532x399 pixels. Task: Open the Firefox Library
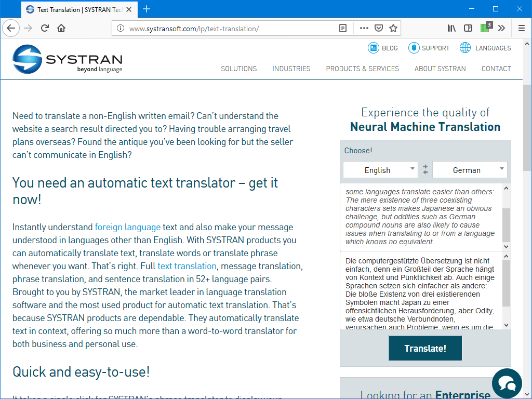[451, 28]
